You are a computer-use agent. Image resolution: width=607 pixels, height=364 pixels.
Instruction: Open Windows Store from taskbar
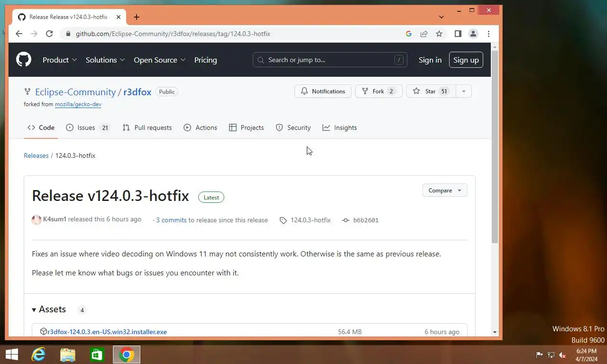click(x=97, y=355)
